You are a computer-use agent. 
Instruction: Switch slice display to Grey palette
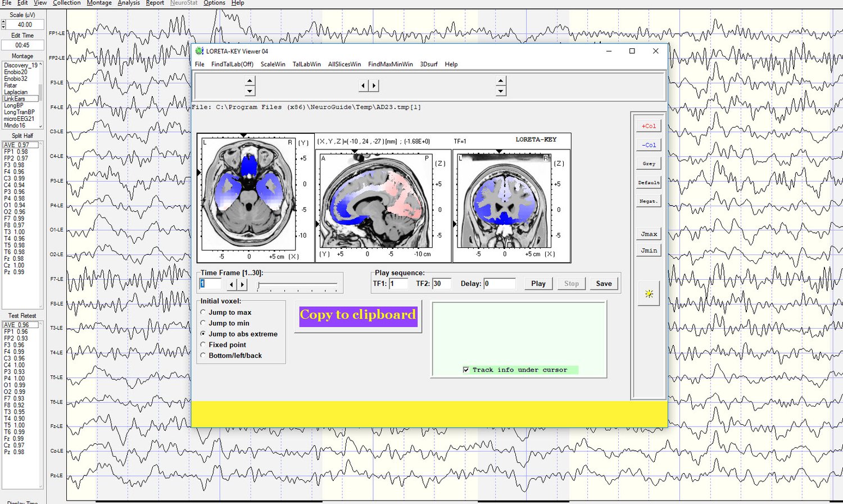[x=648, y=163]
